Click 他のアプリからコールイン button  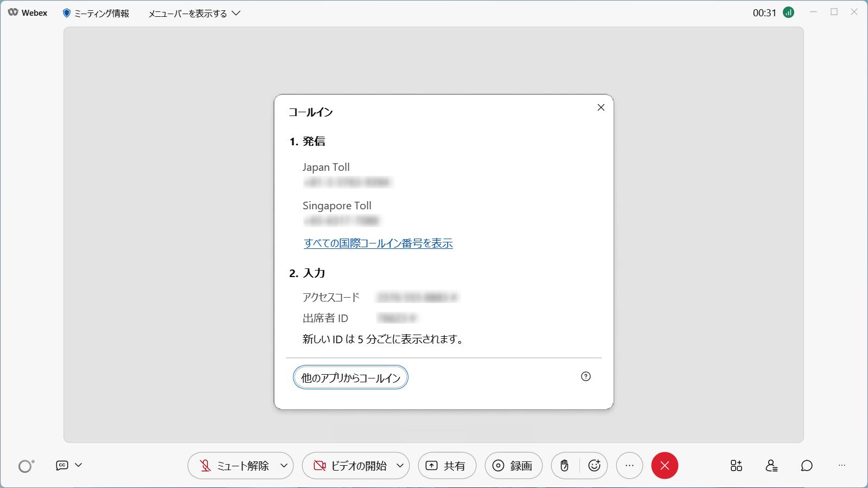point(350,377)
